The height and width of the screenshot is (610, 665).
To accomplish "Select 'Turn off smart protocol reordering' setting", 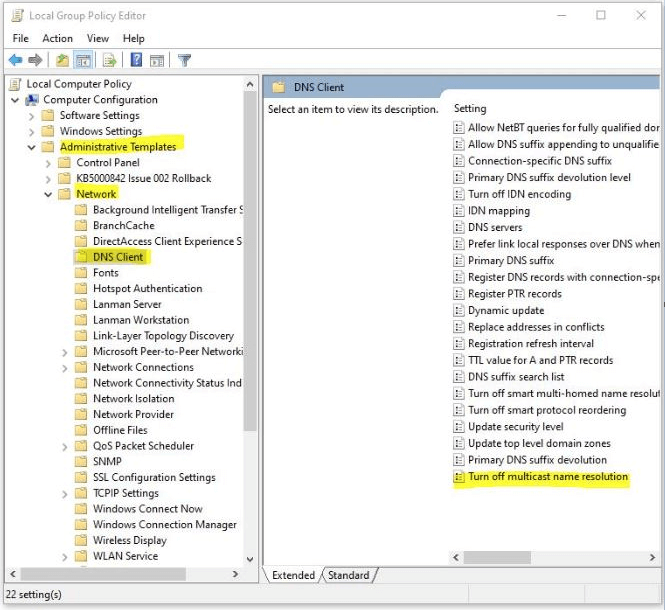I will coord(547,410).
